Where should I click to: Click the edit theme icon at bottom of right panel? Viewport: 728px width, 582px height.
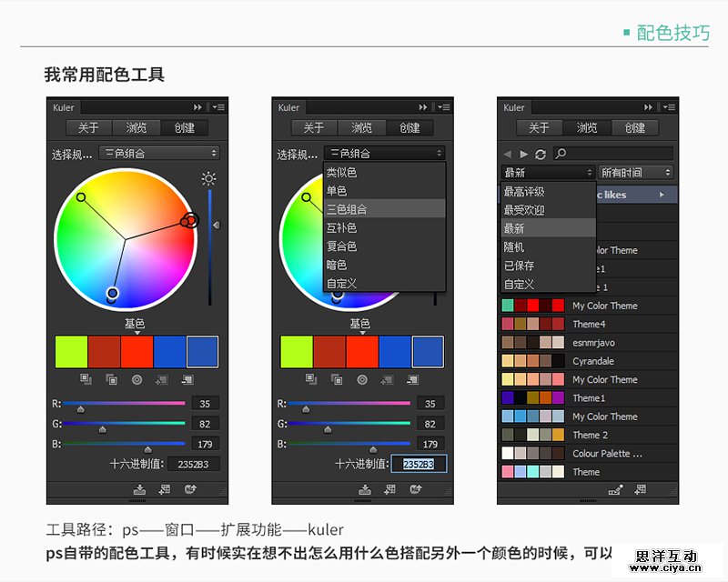pos(616,489)
